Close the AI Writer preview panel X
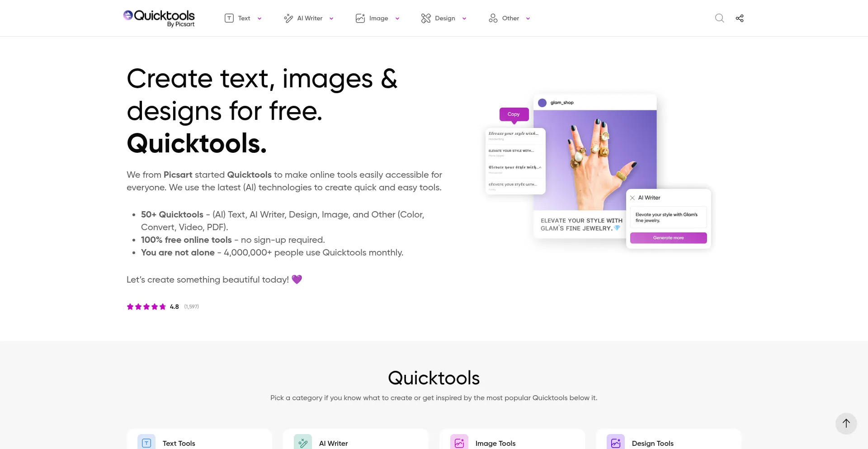The image size is (868, 449). 632,198
